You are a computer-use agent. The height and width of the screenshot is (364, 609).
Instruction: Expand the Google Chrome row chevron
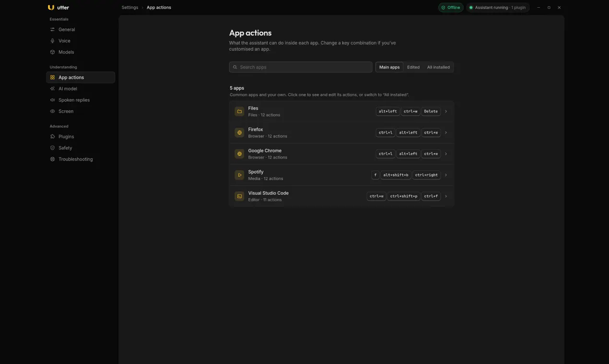[x=446, y=154]
